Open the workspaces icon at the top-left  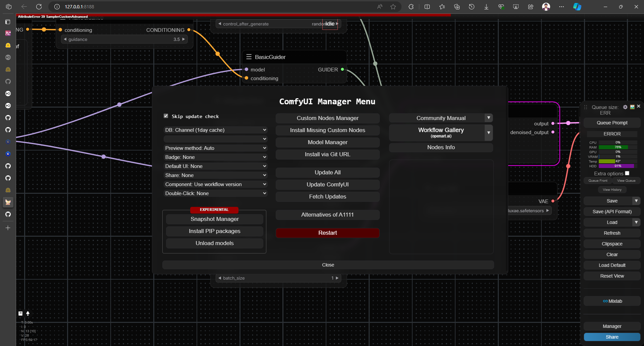pyautogui.click(x=9, y=7)
